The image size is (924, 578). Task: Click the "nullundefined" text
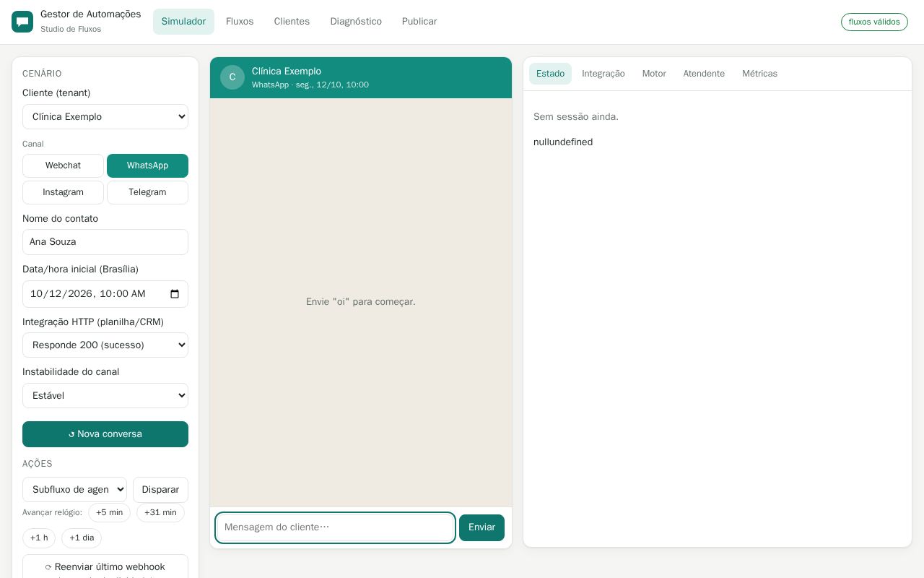click(x=563, y=142)
